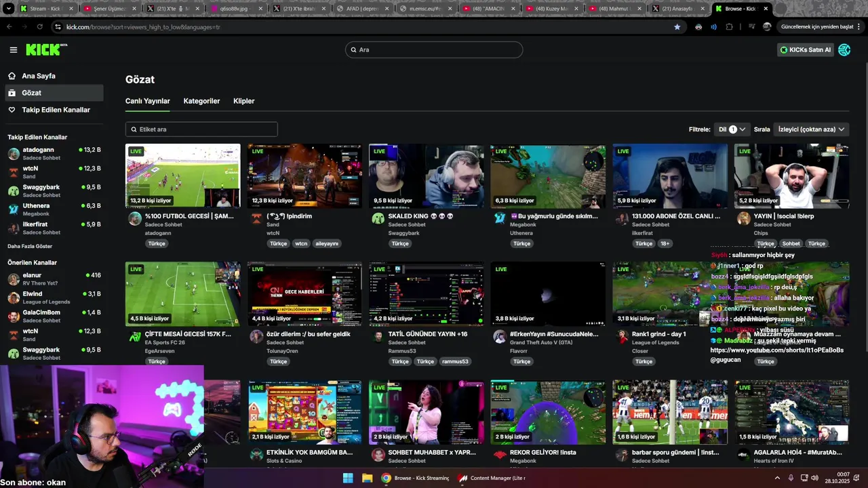Screen dimensions: 868x488
Task: Select Gözat in the sidebar
Action: [54, 93]
